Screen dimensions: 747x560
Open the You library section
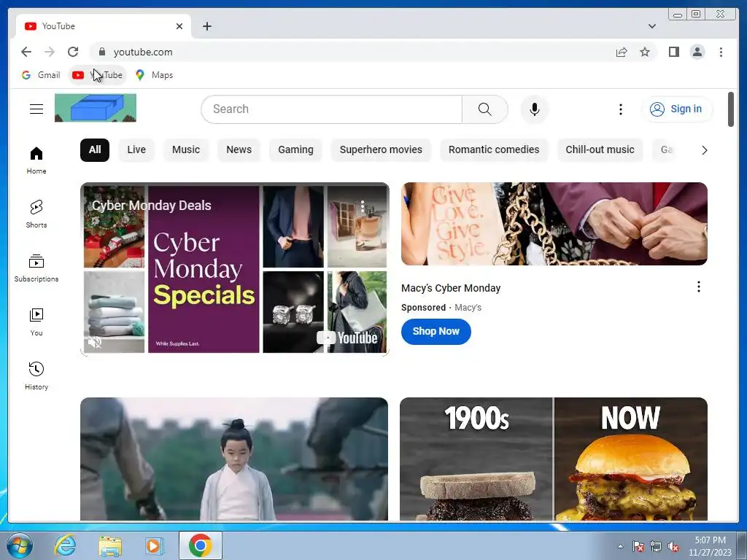(36, 322)
